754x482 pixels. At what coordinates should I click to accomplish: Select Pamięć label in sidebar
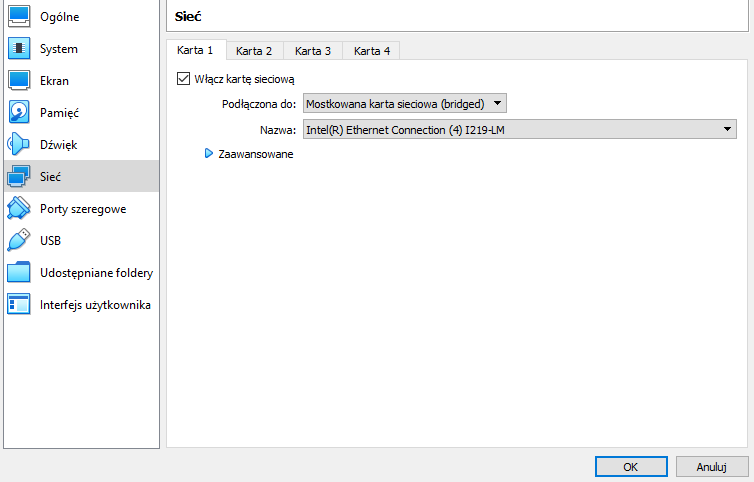[59, 113]
